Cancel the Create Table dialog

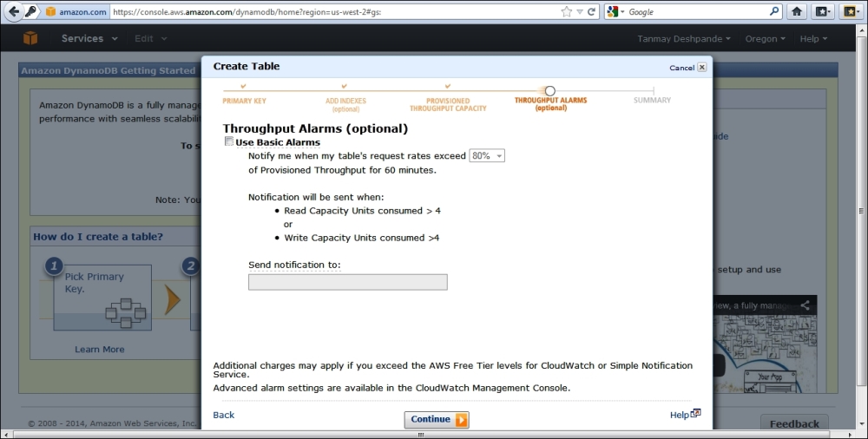[x=681, y=68]
